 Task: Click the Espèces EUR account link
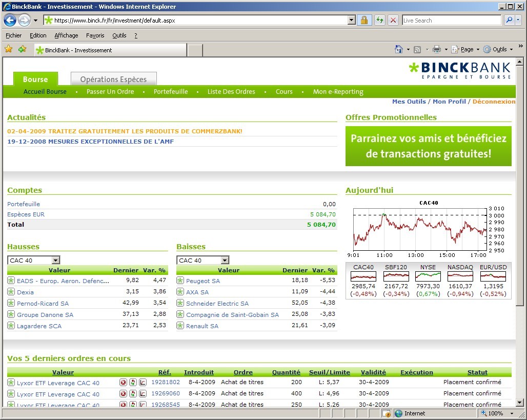(26, 214)
